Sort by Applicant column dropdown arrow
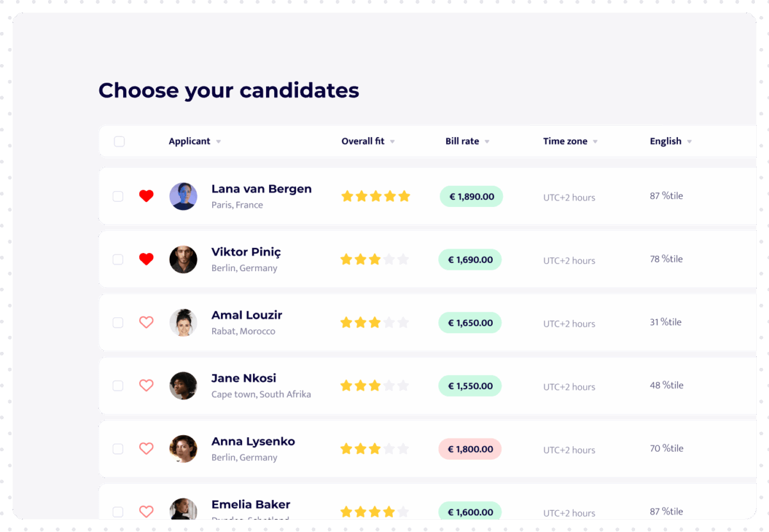This screenshot has height=532, width=769. [x=219, y=142]
